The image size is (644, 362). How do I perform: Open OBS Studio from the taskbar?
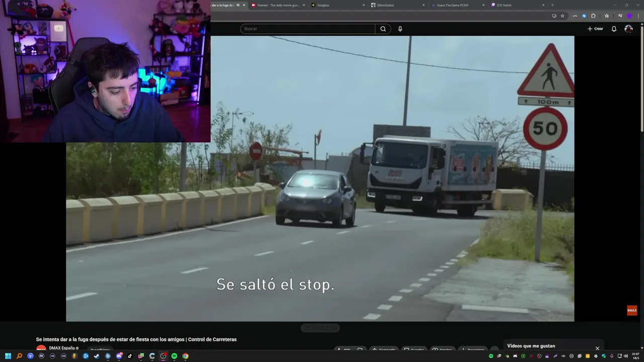pyautogui.click(x=163, y=356)
